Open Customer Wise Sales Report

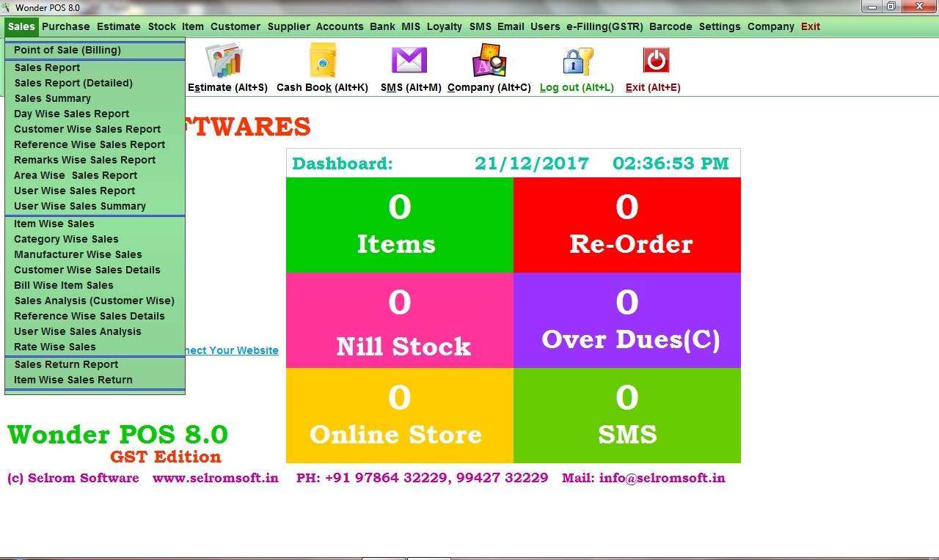95,129
